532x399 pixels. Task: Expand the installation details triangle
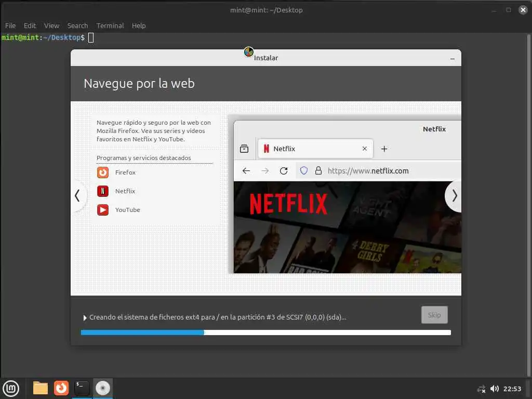85,317
